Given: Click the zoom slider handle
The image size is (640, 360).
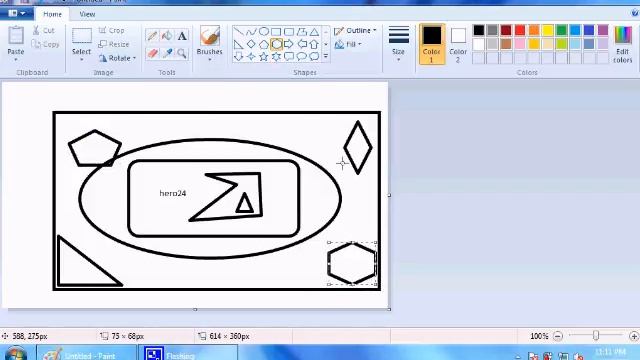Looking at the screenshot, I should click(x=596, y=336).
